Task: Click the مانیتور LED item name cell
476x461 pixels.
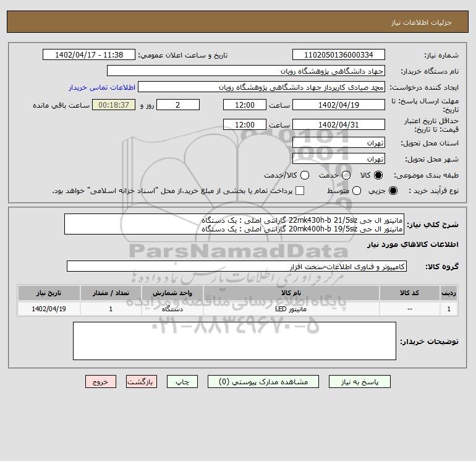Action: (x=291, y=309)
